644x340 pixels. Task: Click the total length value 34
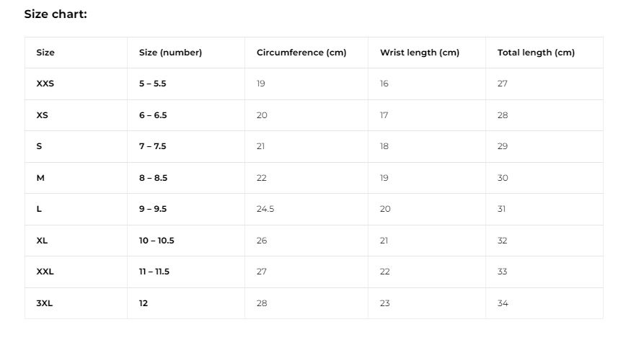click(x=503, y=303)
